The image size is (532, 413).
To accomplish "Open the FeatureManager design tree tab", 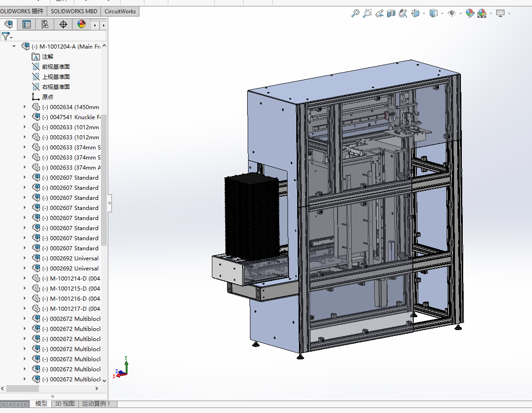I will [9, 24].
